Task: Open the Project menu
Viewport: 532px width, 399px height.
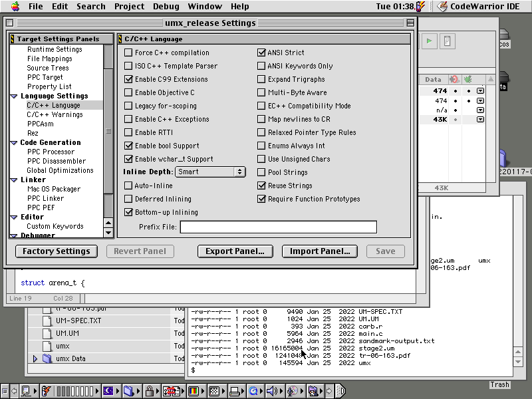Action: [x=129, y=6]
